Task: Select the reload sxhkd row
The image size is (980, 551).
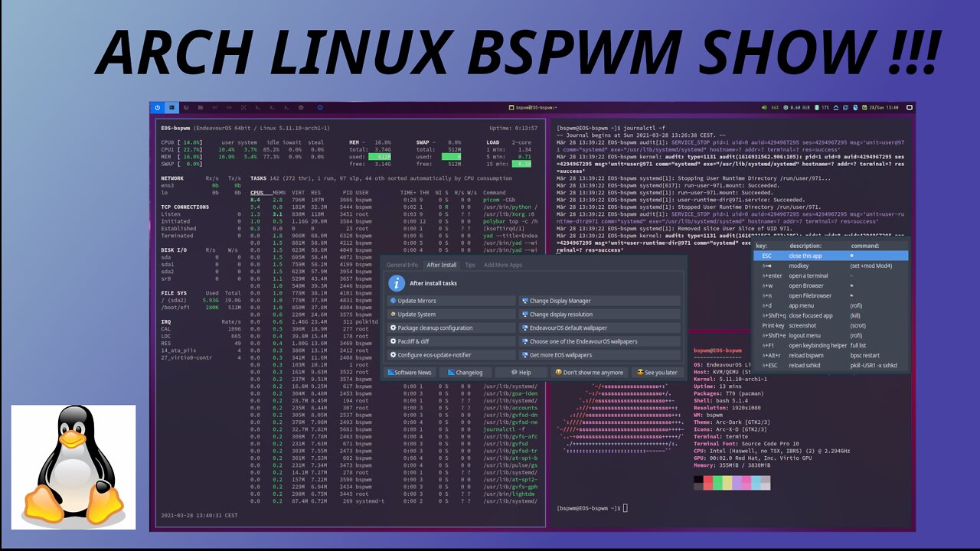Action: 831,365
